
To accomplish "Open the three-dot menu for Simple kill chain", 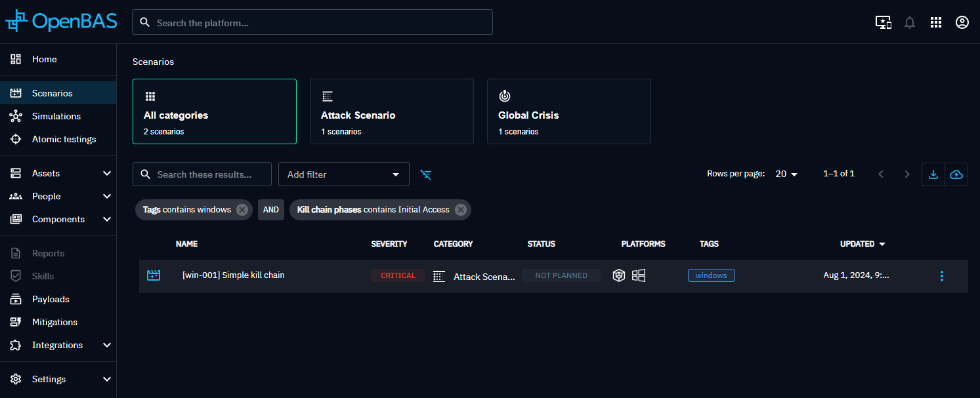I will point(941,276).
